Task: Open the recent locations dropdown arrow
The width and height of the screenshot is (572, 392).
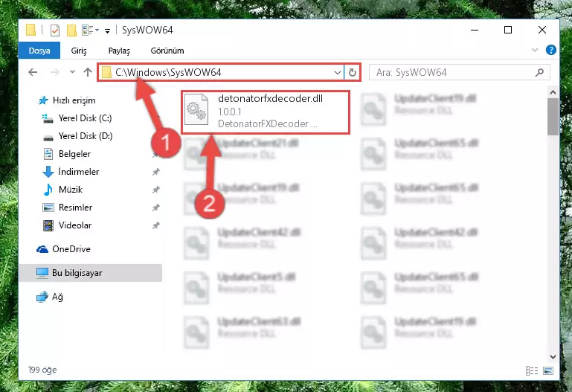Action: tap(72, 72)
